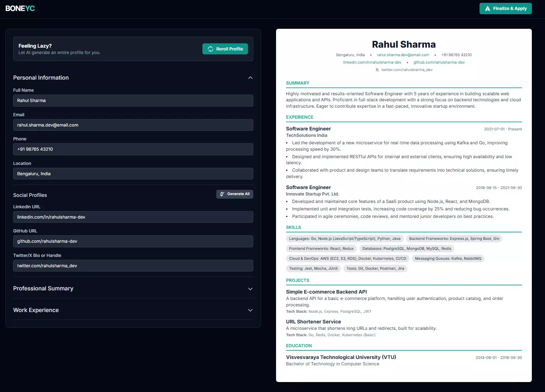Open the GitHub link in resume preview
This screenshot has height=392, width=545.
[439, 63]
